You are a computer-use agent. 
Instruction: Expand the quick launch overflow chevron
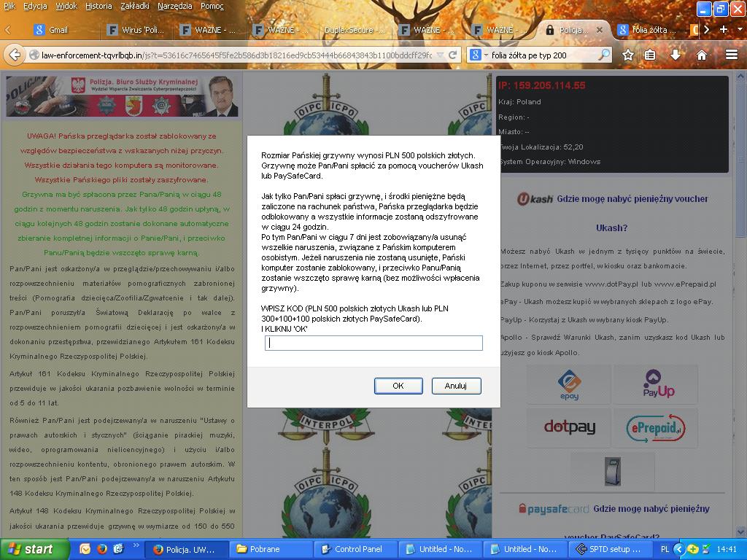point(135,545)
